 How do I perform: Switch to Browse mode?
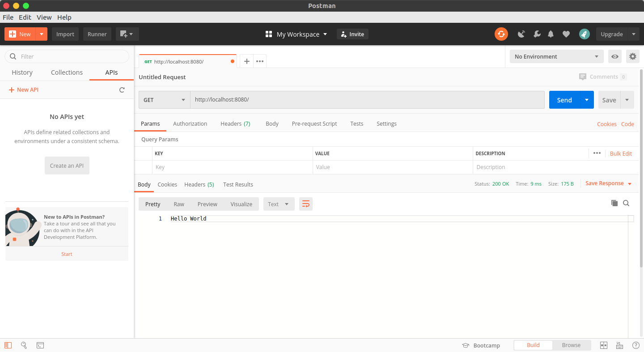tap(571, 345)
